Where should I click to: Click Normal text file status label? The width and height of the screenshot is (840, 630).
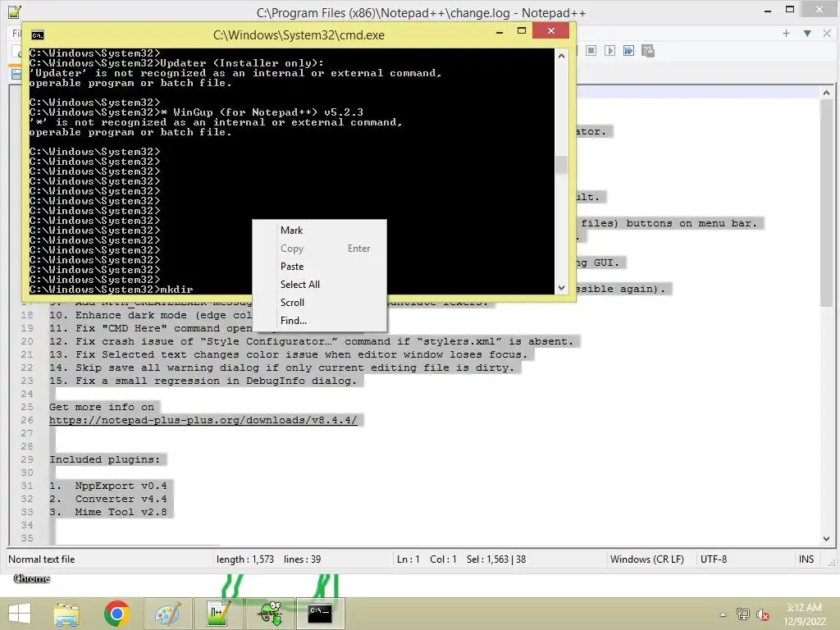(42, 559)
